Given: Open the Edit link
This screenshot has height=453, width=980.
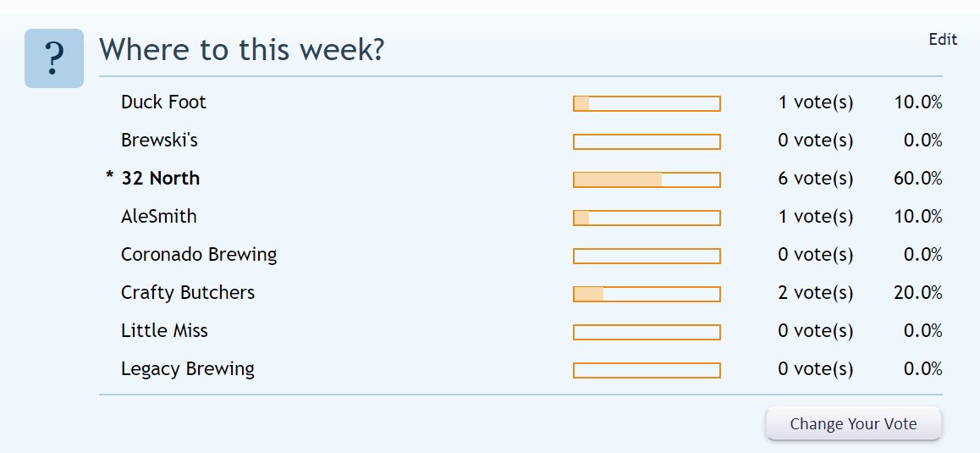Looking at the screenshot, I should pyautogui.click(x=943, y=40).
